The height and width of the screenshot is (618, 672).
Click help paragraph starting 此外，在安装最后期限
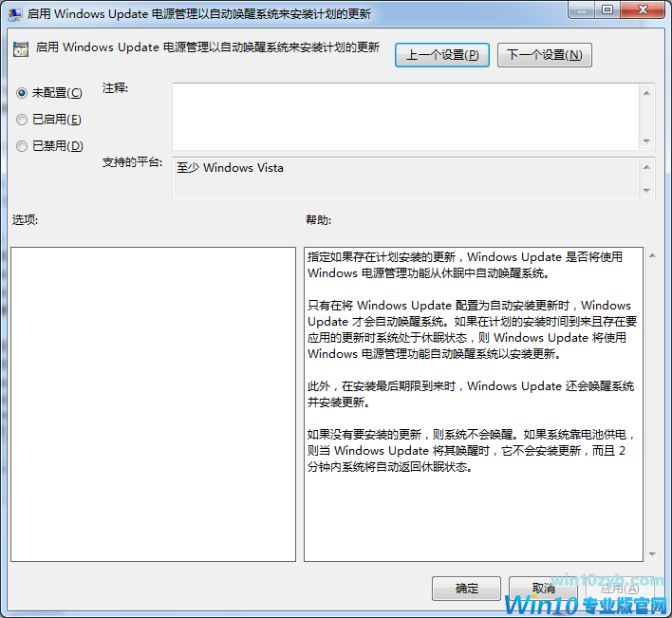pos(471,394)
